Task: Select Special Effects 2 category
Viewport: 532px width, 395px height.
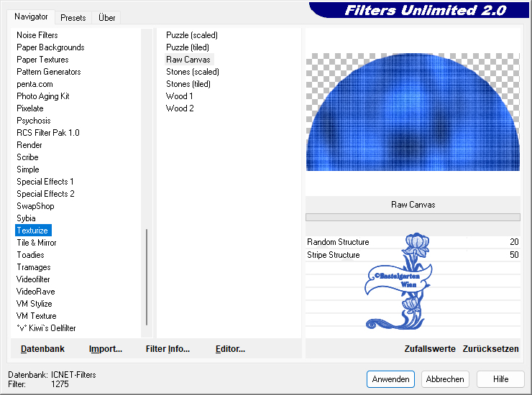Action: point(45,194)
